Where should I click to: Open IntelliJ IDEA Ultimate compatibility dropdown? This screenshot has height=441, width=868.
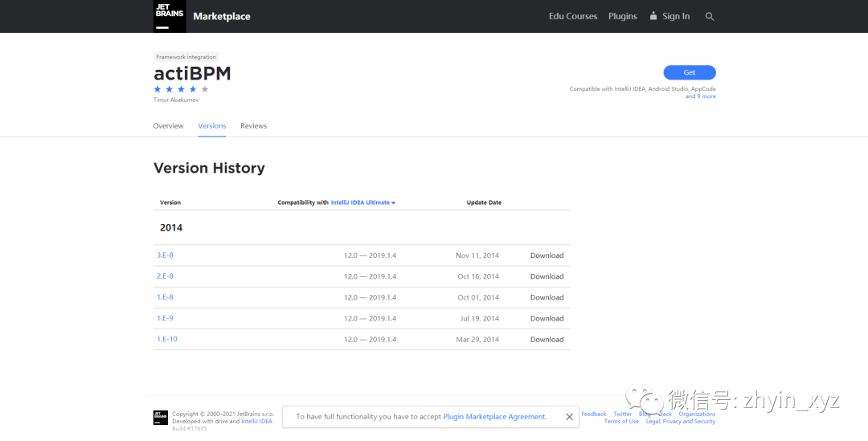pos(363,202)
